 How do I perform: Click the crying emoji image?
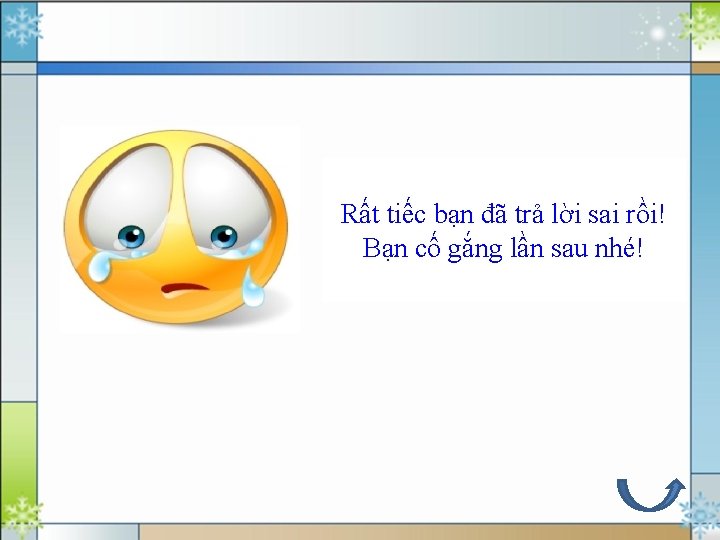[177, 227]
